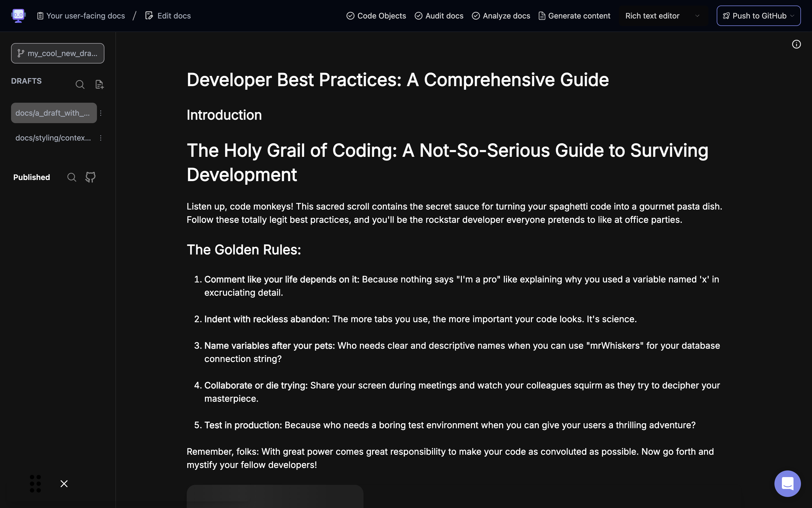This screenshot has height=508, width=812.
Task: Search published docs with magnifier icon
Action: coord(72,177)
